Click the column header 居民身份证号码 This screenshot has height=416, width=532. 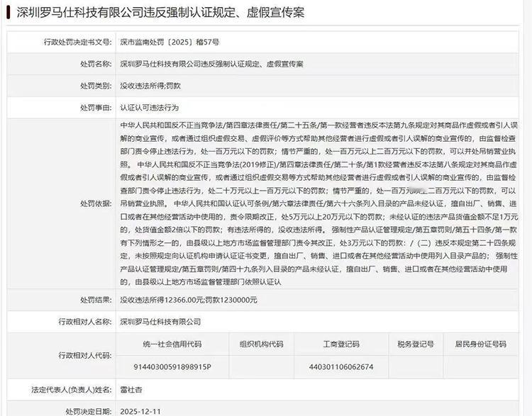[481, 344]
